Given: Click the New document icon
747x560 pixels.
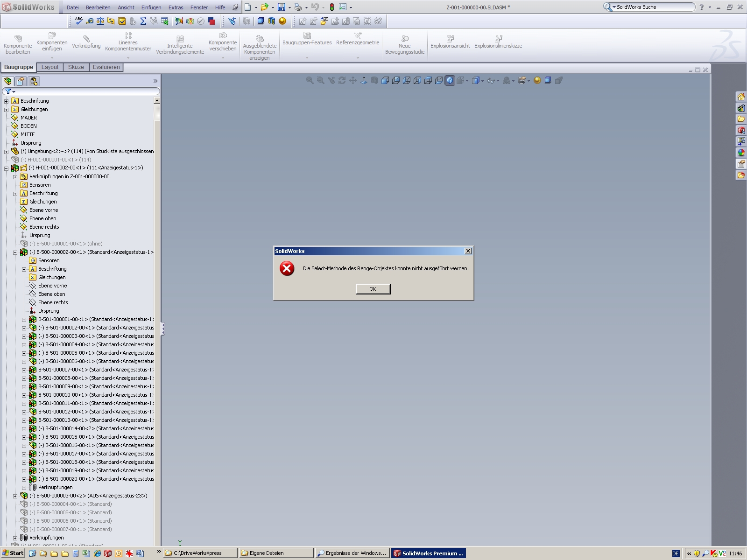Looking at the screenshot, I should click(248, 7).
